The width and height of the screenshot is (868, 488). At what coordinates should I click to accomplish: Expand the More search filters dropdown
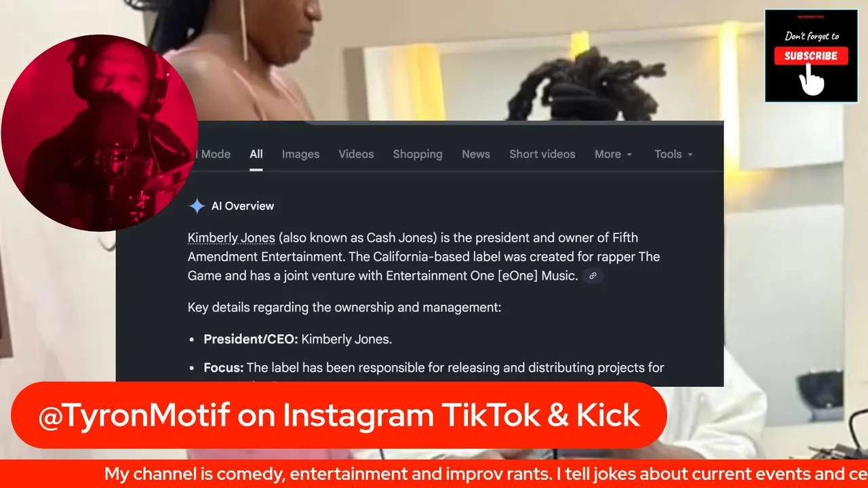[x=614, y=154]
